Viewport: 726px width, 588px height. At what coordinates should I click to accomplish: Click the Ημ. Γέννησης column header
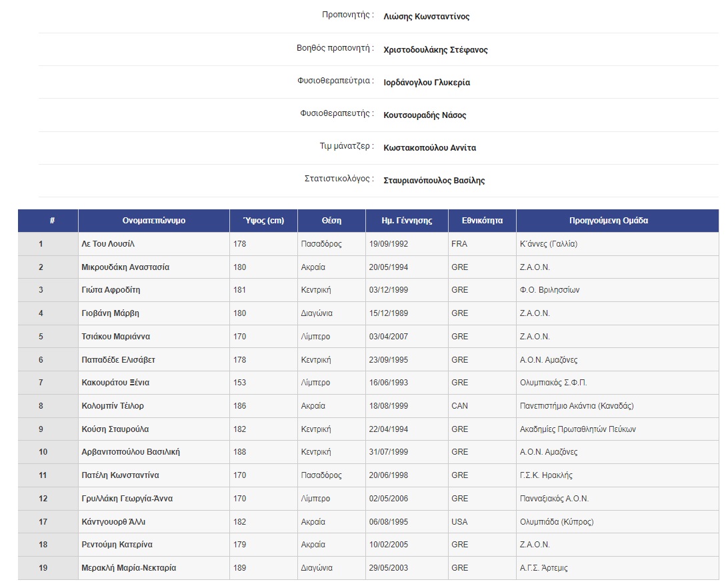[x=407, y=221]
